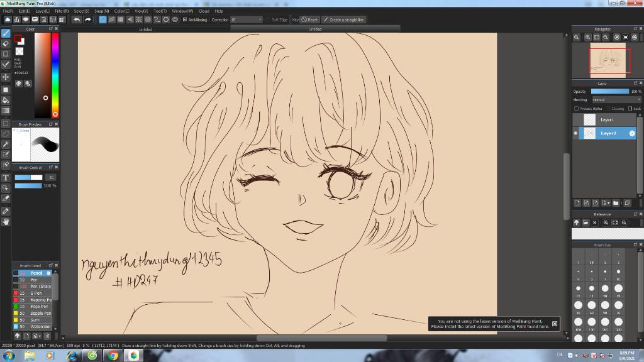
Task: Select Edge Pen brush
Action: (33, 307)
